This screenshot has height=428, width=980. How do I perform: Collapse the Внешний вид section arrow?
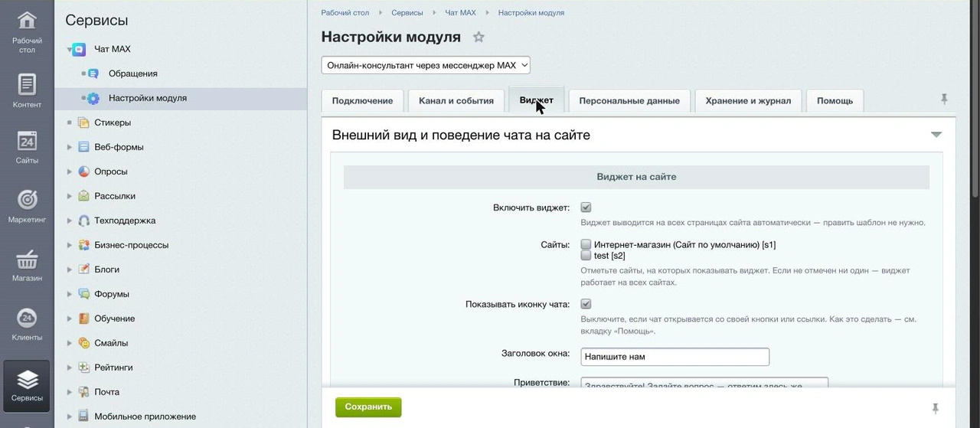[x=936, y=135]
